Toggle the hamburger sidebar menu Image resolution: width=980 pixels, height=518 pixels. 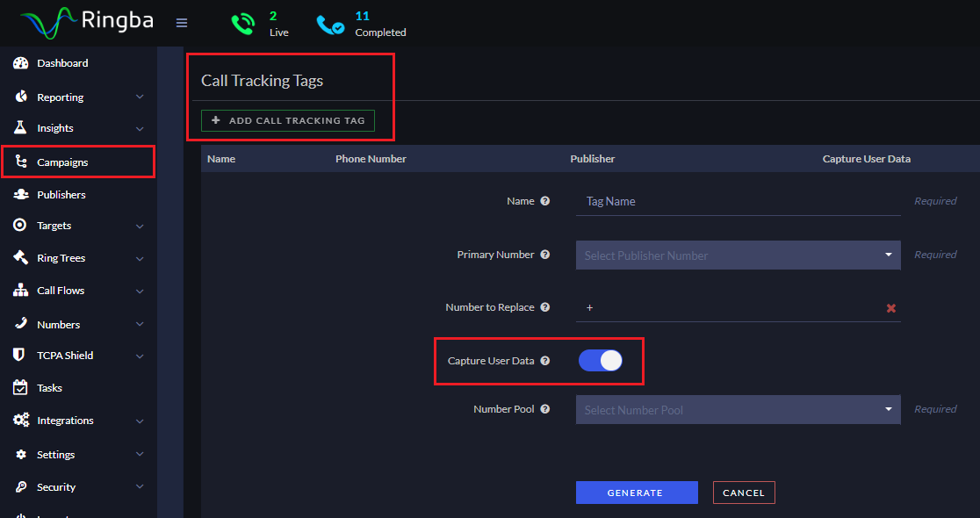(x=182, y=23)
